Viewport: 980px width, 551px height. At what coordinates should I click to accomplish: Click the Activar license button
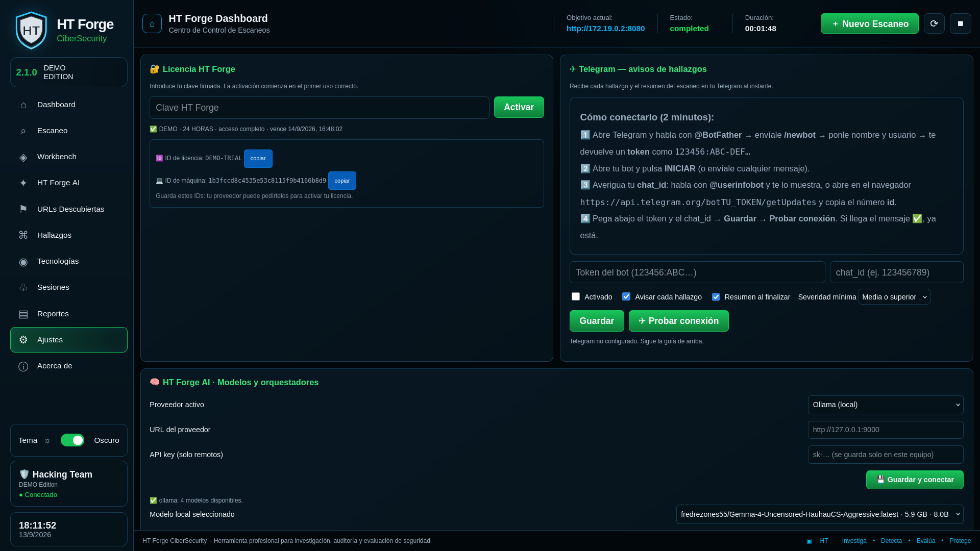[519, 107]
